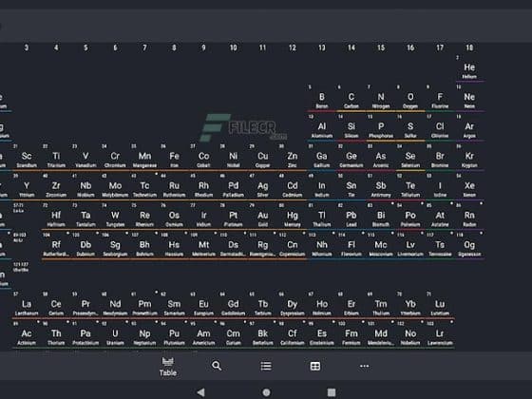Select the Uranium (U) element cell
Image resolution: width=532 pixels, height=399 pixels.
(115, 335)
